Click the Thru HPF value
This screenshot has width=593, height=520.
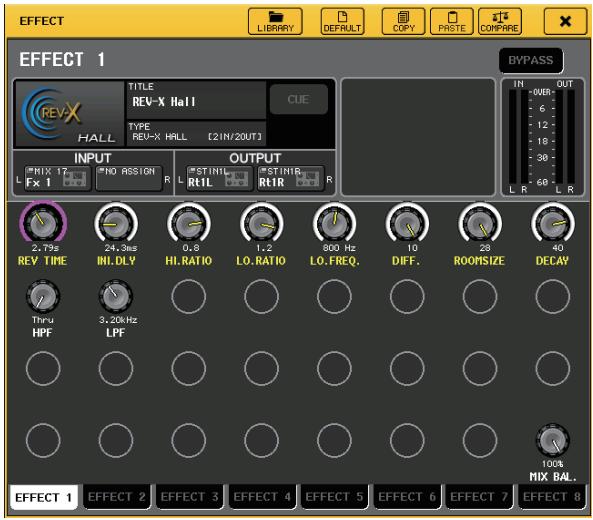pos(43,320)
